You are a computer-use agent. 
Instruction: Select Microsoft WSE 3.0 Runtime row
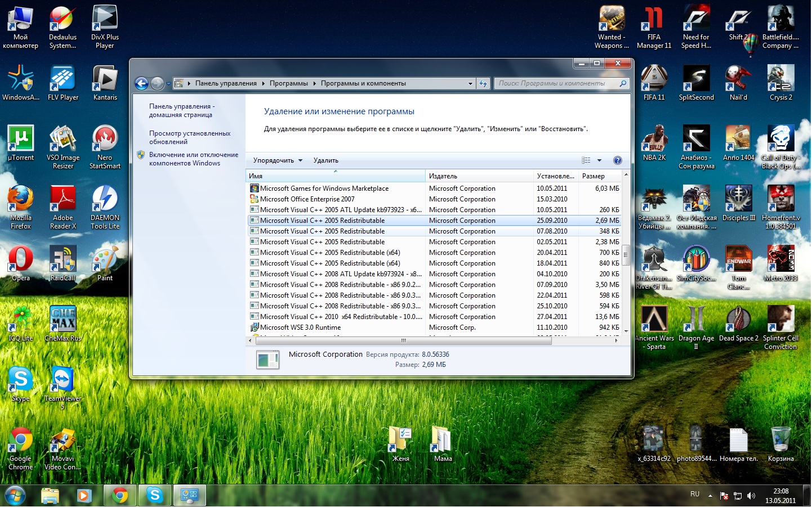434,327
